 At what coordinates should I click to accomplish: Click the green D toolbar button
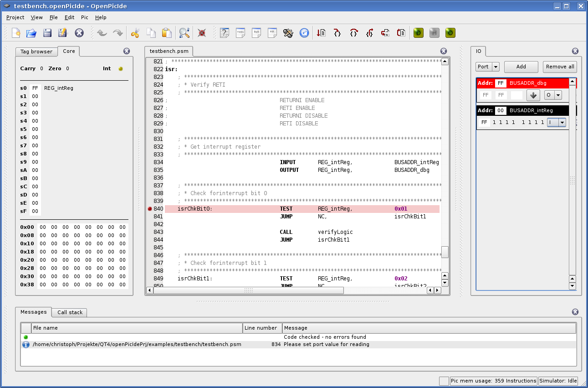tap(419, 33)
